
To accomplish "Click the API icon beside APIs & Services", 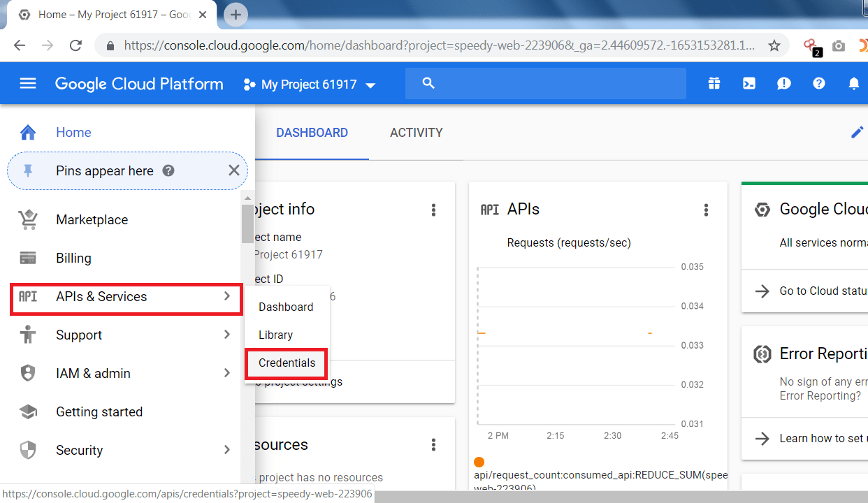I will pyautogui.click(x=28, y=296).
